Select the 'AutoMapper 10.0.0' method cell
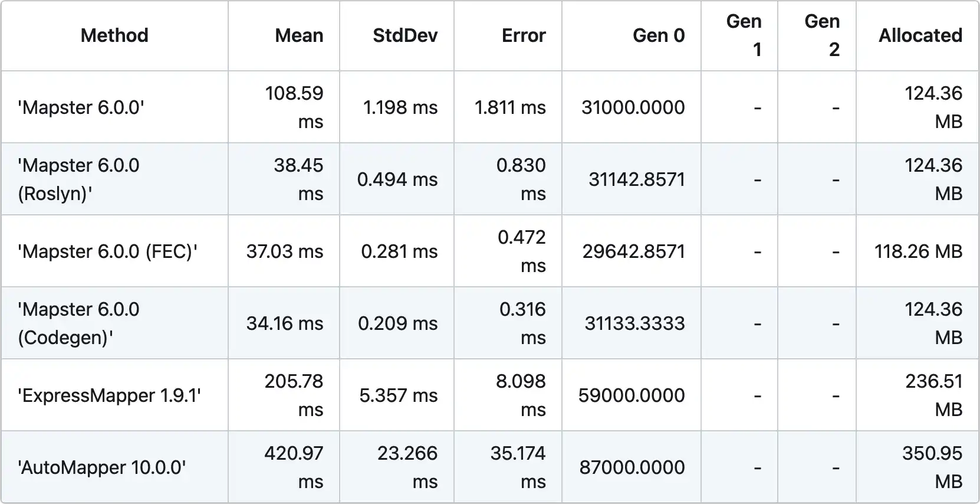The height and width of the screenshot is (504, 980). pos(101,467)
